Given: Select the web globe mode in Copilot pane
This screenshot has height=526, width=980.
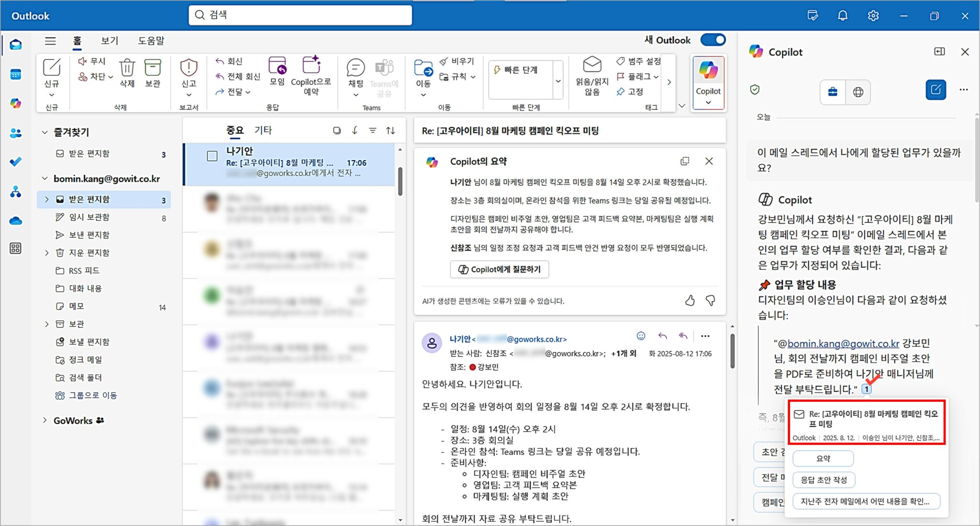Looking at the screenshot, I should [858, 92].
